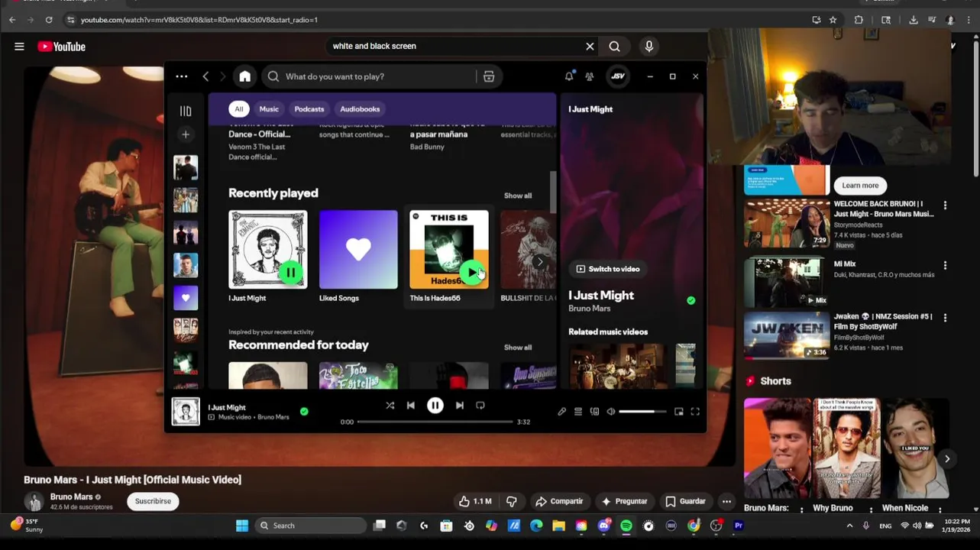Select the Music filter chip
The height and width of the screenshot is (550, 980).
point(269,109)
